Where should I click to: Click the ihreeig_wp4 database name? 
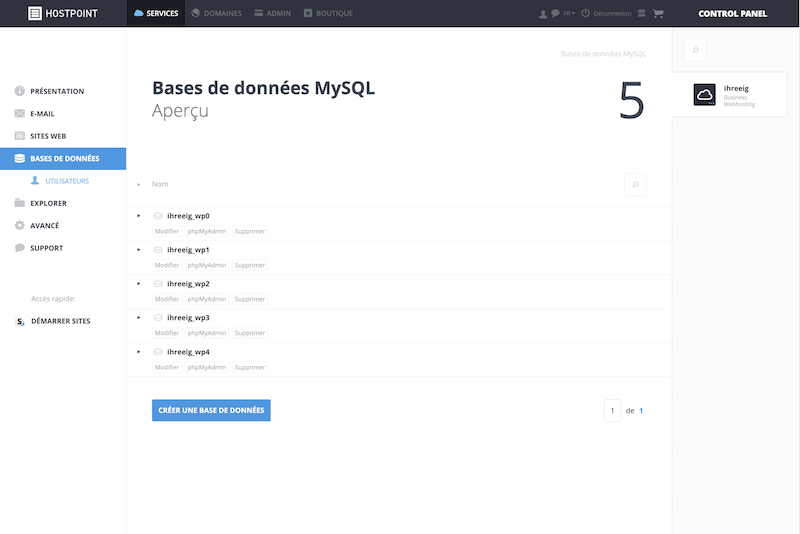tap(188, 352)
